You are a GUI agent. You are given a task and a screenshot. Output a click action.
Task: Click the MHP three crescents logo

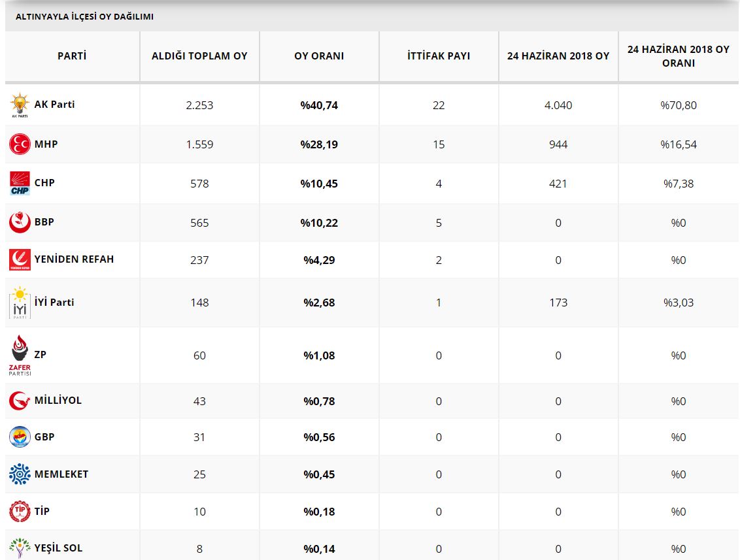pyautogui.click(x=20, y=144)
